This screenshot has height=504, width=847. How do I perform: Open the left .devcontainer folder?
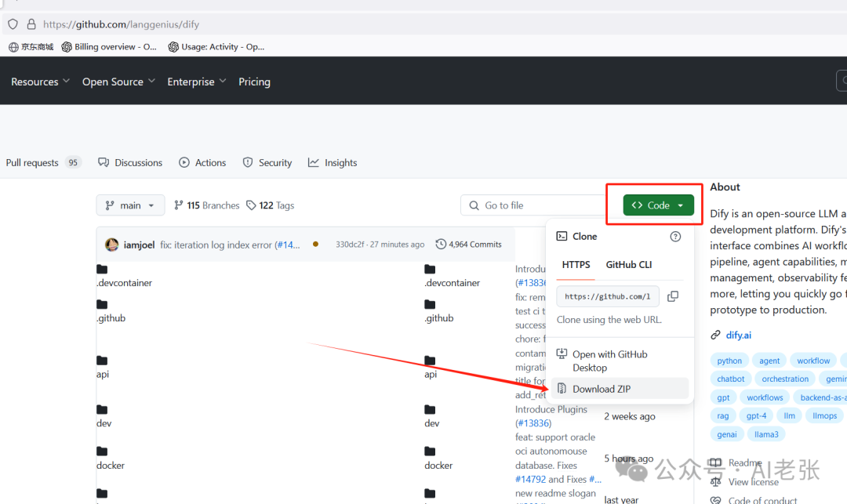(x=124, y=283)
